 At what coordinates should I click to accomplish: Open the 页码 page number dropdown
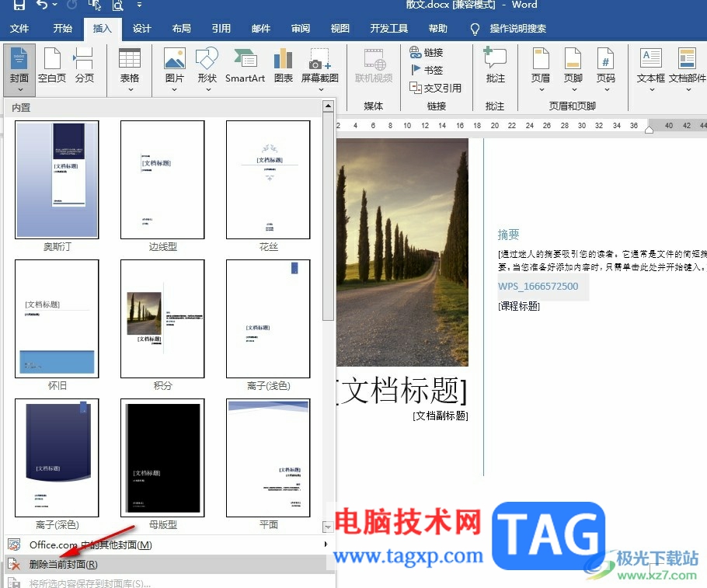605,69
